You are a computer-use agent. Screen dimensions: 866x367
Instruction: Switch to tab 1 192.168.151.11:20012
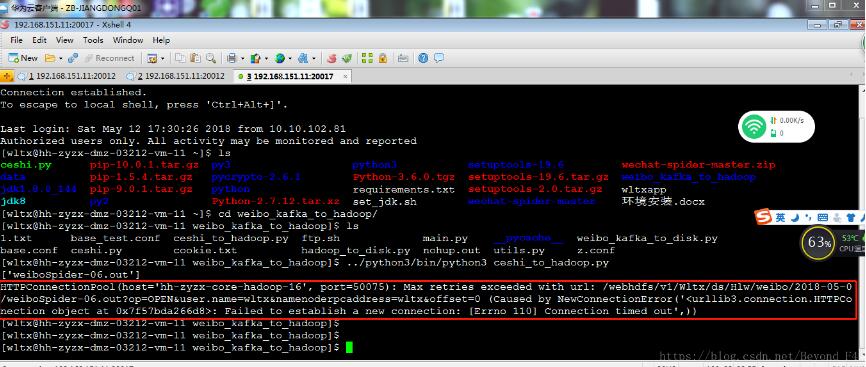point(66,76)
